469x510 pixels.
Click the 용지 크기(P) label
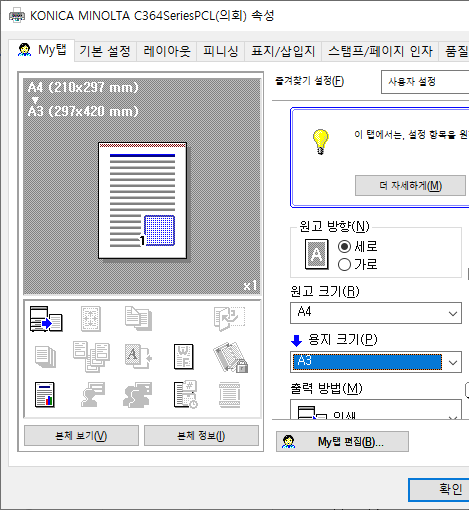(343, 340)
